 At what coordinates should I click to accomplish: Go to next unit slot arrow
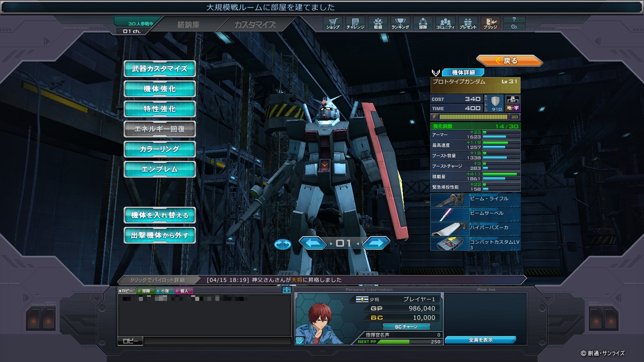point(376,243)
